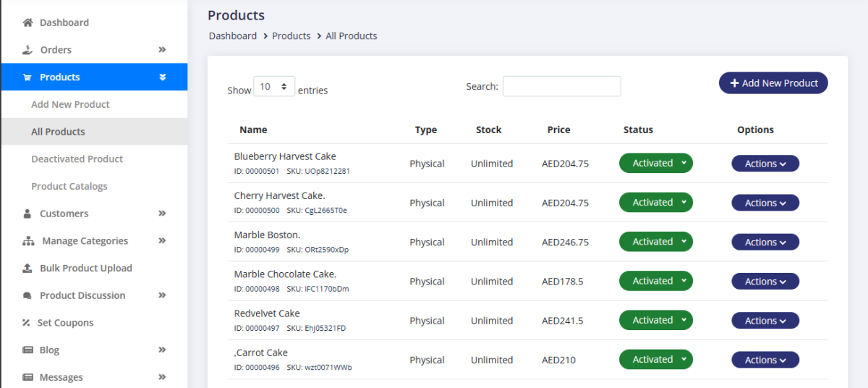Viewport: 868px width, 388px height.
Task: Open status dropdown for Blueberry Harvest Cake
Action: coord(655,164)
